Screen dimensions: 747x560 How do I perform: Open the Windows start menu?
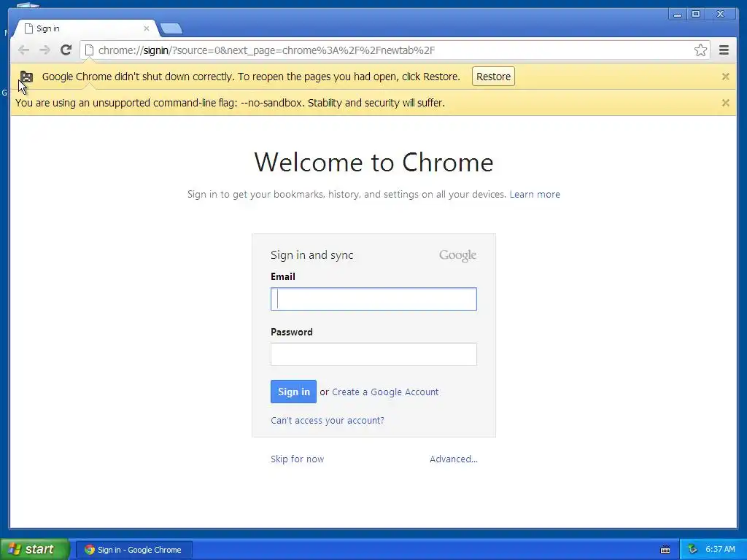point(34,549)
